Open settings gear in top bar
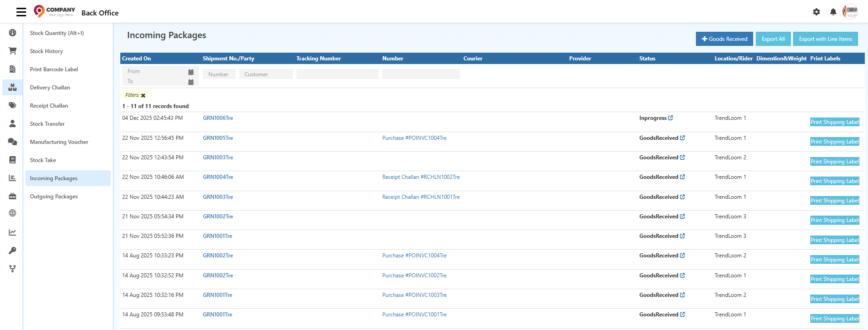 (x=816, y=12)
